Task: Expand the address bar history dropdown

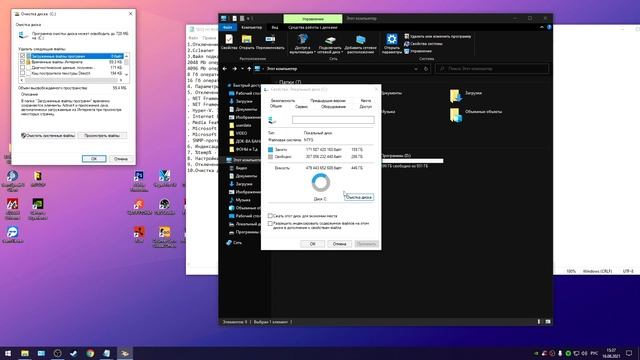Action: point(416,69)
